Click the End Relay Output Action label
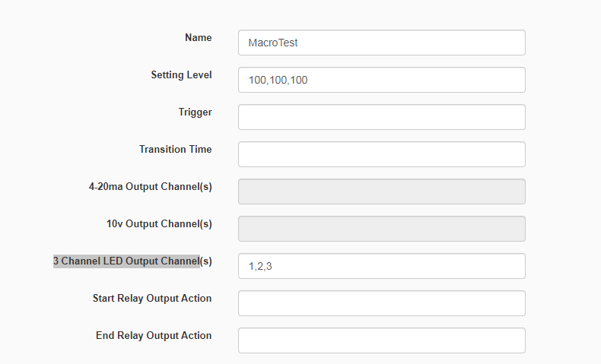Viewport: 601px width, 364px height. [x=154, y=335]
